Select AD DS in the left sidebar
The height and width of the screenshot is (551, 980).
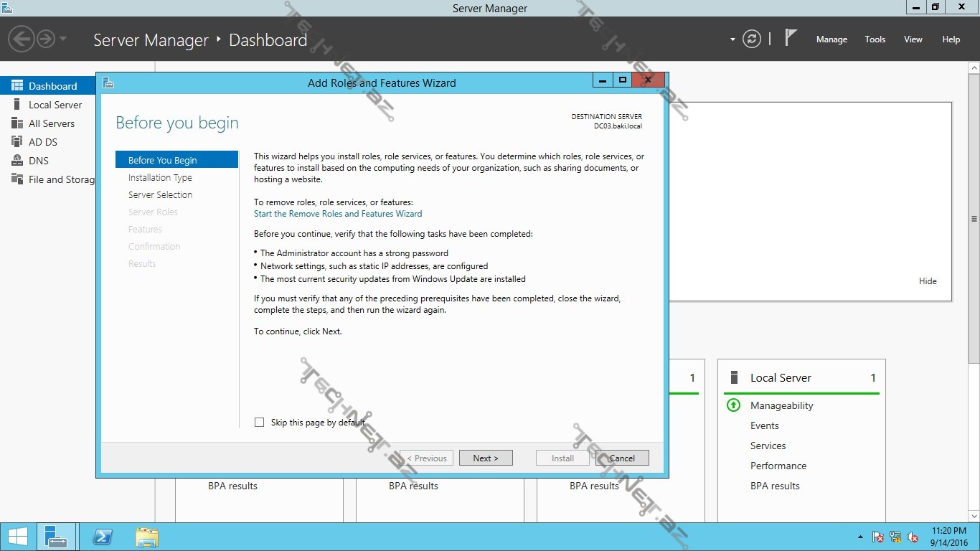42,142
